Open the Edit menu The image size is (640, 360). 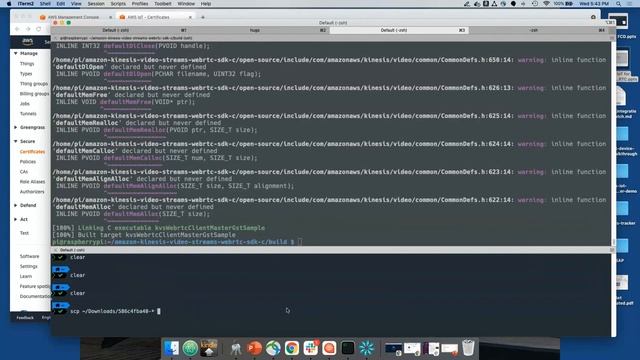point(60,4)
